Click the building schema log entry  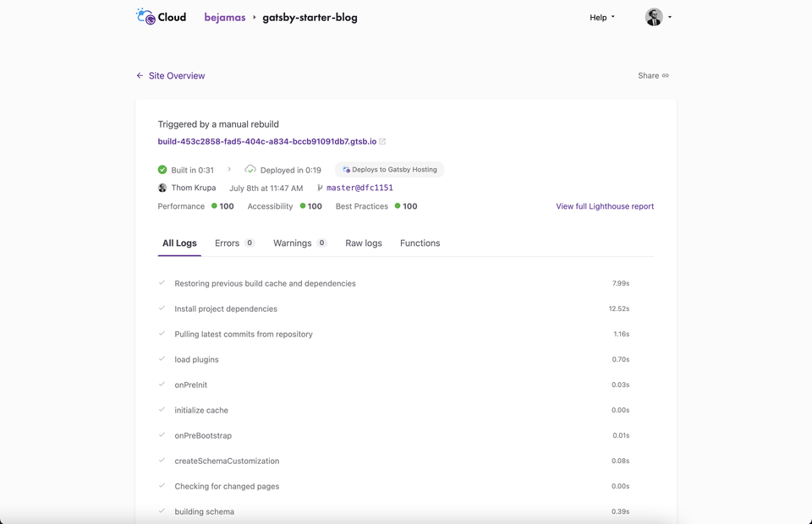click(x=406, y=511)
